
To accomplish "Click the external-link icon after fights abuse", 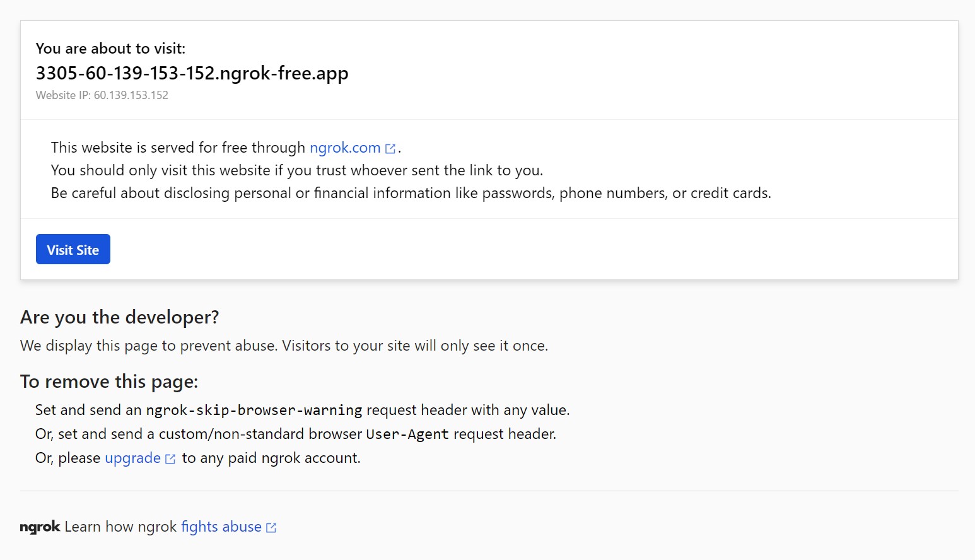I will [271, 528].
